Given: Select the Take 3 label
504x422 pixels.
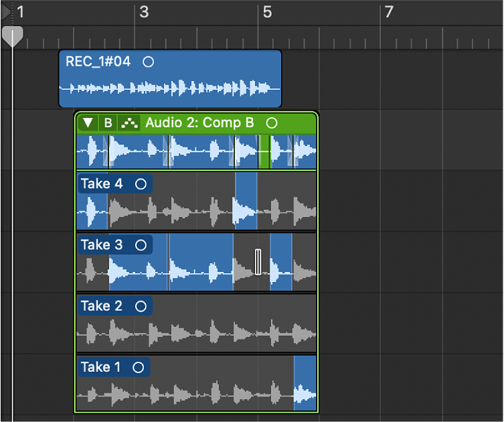Looking at the screenshot, I should (102, 244).
